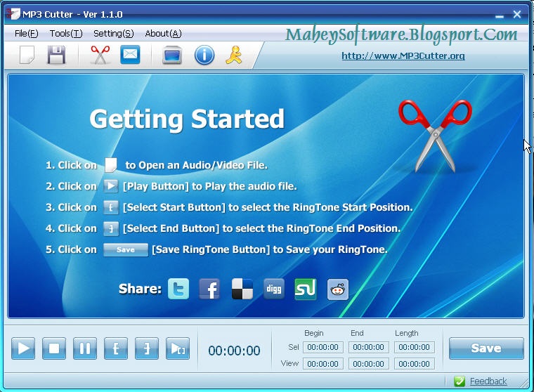
Task: Click the Play Selection button
Action: point(178,348)
